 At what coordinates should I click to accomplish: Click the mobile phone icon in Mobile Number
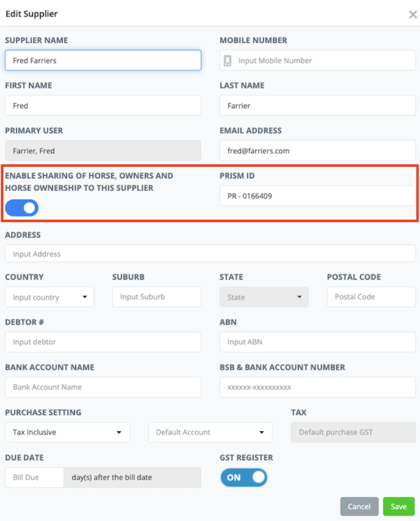pos(227,61)
